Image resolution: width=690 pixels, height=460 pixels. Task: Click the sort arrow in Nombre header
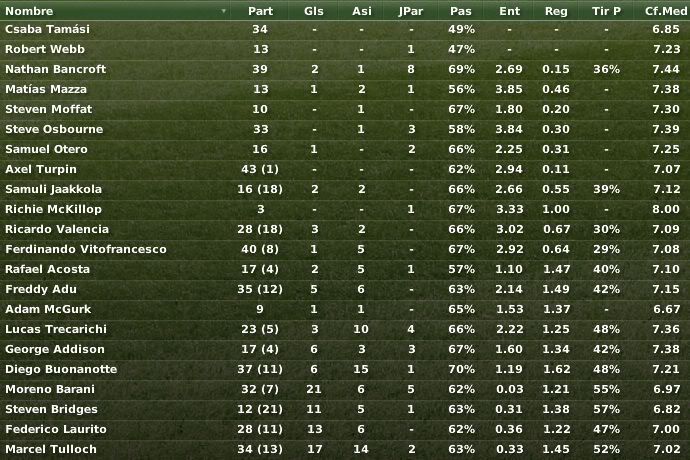click(x=224, y=11)
